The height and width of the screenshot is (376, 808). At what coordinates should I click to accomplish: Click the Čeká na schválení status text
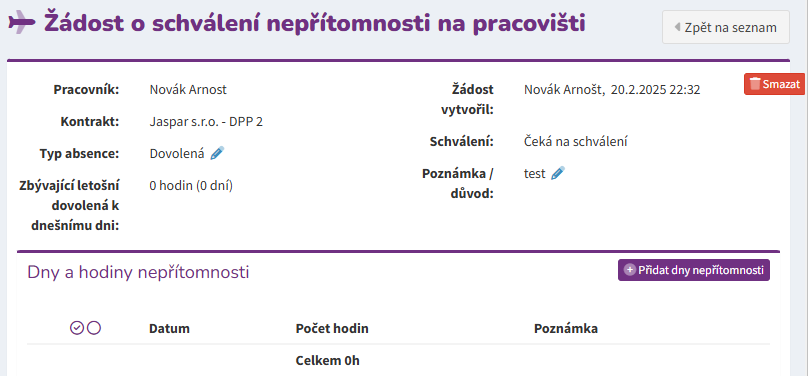coord(576,142)
